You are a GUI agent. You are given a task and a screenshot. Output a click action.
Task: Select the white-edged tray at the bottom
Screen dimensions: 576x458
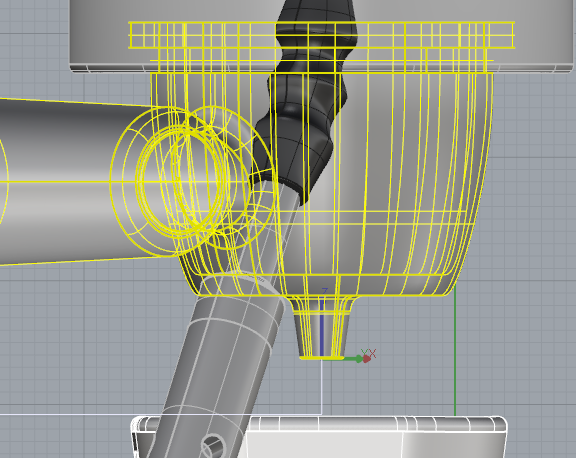tap(319, 437)
